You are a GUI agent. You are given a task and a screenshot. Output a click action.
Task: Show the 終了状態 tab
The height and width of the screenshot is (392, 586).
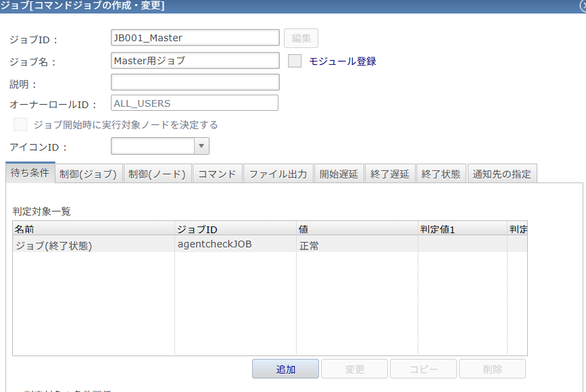(x=441, y=174)
